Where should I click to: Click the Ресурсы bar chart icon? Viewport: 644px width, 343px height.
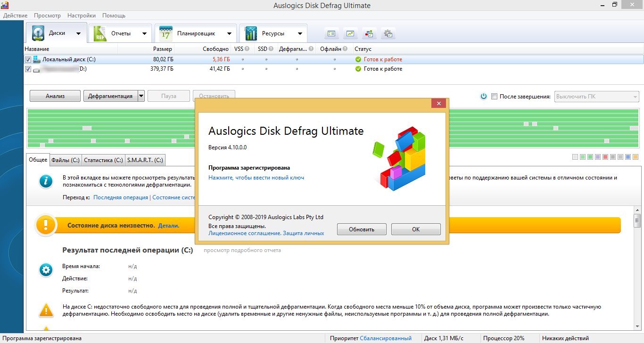251,33
